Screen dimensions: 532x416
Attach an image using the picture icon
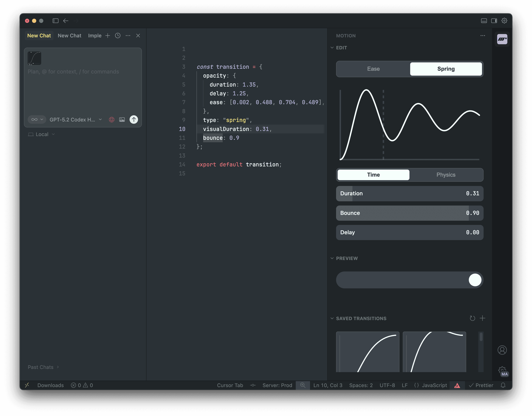pos(122,120)
